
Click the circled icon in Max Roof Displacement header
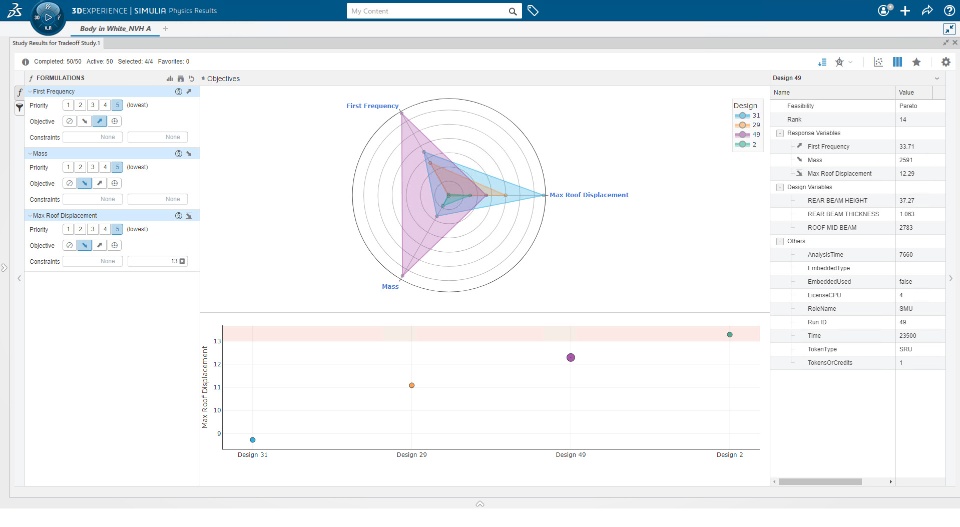tap(178, 215)
